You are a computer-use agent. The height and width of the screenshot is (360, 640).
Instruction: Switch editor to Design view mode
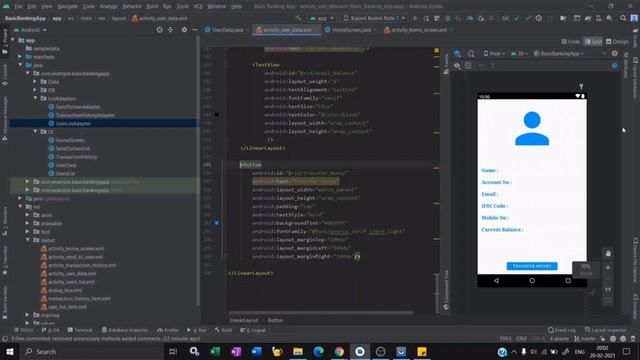point(617,42)
